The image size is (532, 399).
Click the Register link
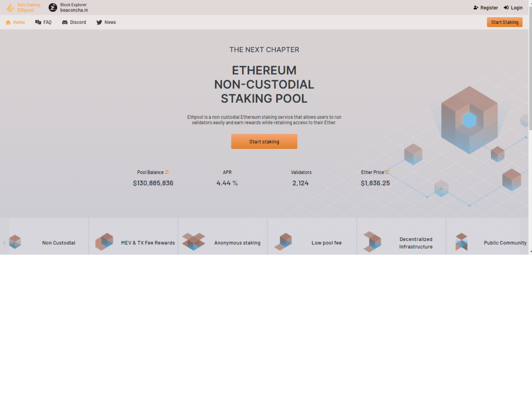click(x=486, y=8)
